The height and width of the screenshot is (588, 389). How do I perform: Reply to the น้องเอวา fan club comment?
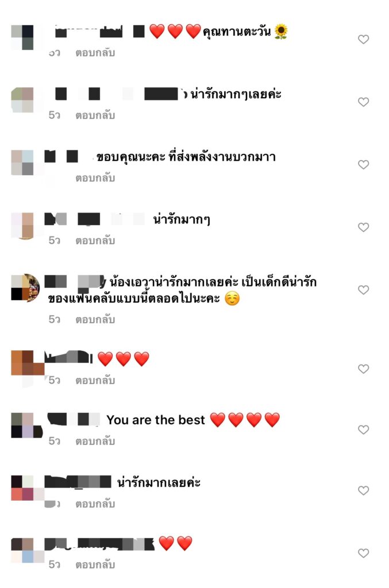tap(95, 320)
